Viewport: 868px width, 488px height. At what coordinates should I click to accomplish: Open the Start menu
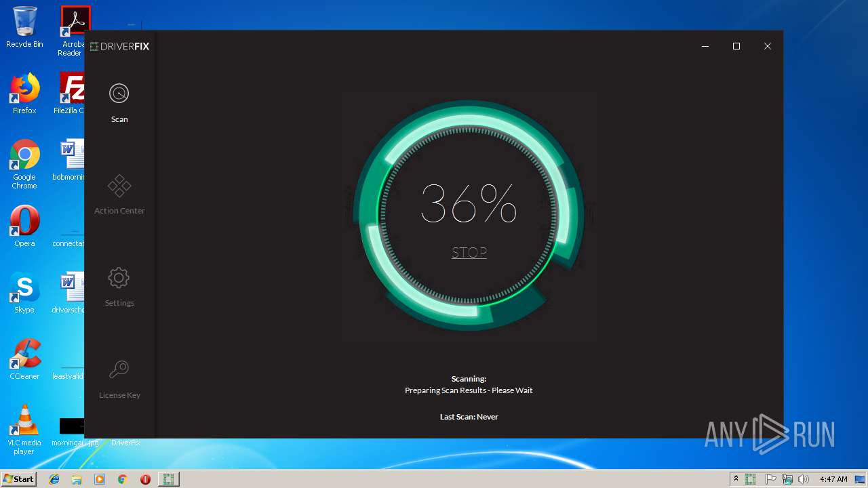(x=18, y=479)
